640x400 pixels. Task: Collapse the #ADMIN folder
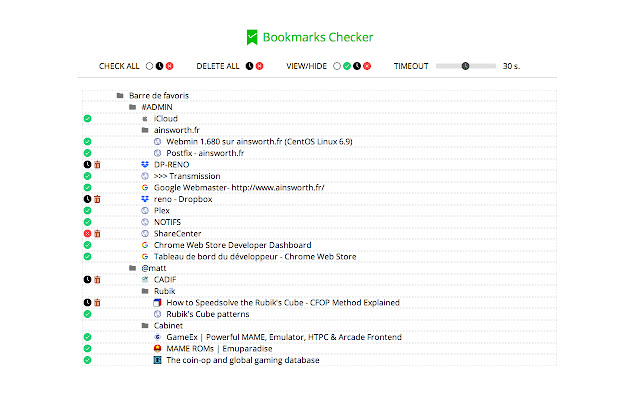click(x=132, y=107)
